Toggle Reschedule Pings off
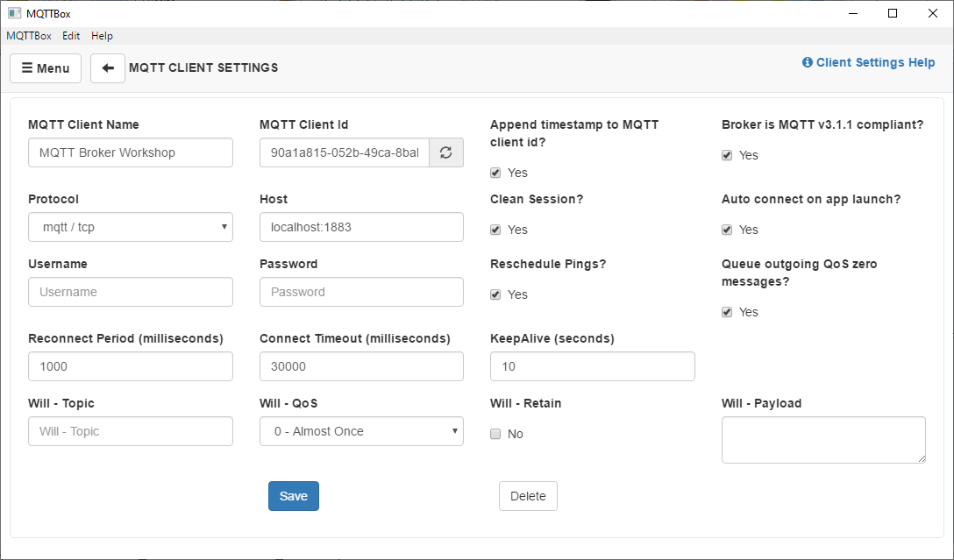The image size is (954, 560). 495,294
